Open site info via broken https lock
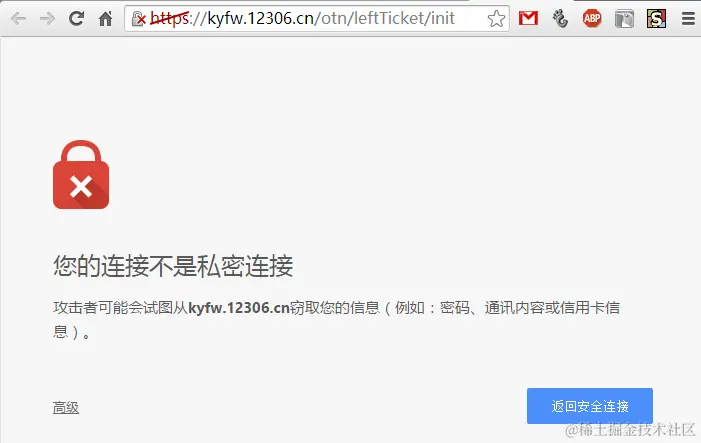The width and height of the screenshot is (701, 443). [x=139, y=19]
